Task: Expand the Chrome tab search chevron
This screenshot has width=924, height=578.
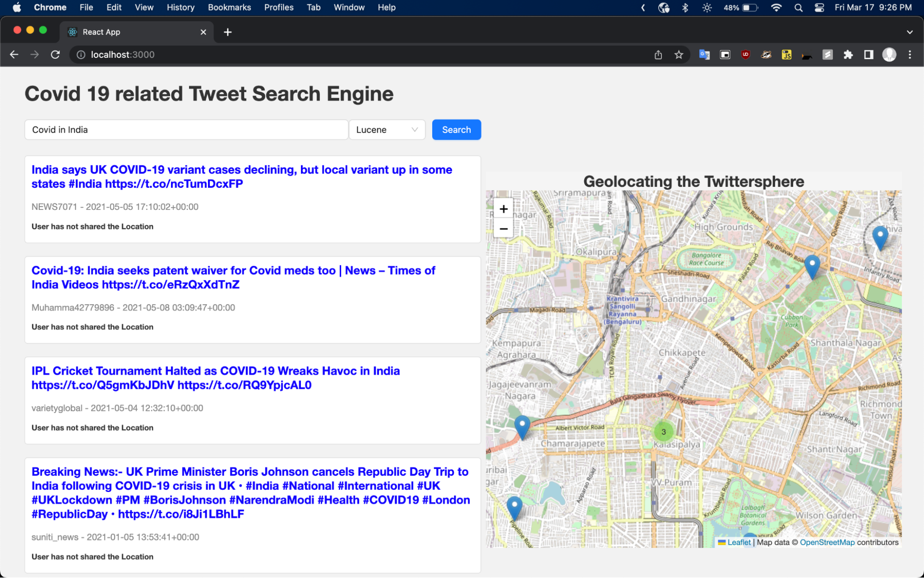Action: coord(909,32)
